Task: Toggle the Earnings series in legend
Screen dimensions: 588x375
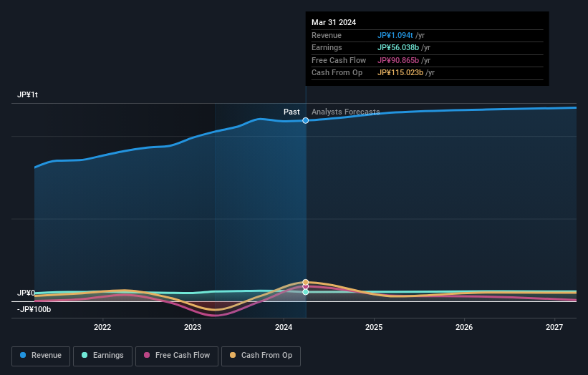Action: [x=102, y=356]
